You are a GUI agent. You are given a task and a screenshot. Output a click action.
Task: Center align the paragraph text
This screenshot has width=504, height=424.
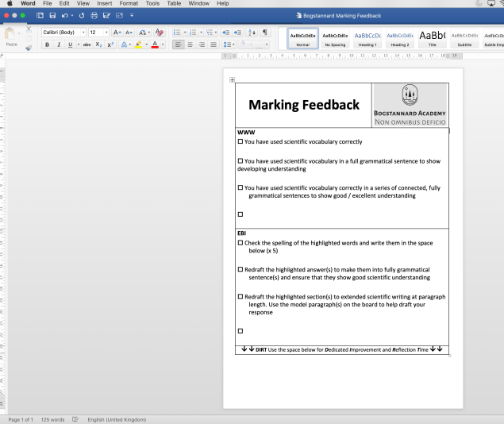(191, 45)
